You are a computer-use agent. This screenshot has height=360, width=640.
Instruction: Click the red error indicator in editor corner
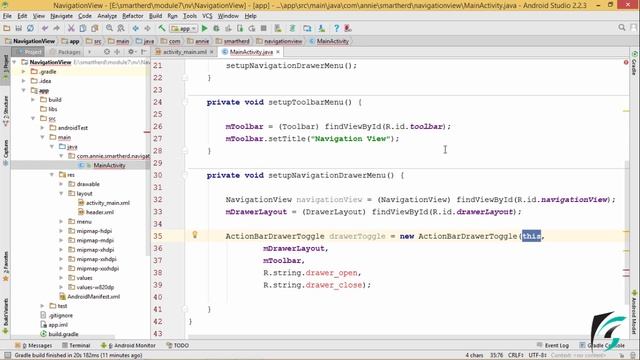pos(626,62)
